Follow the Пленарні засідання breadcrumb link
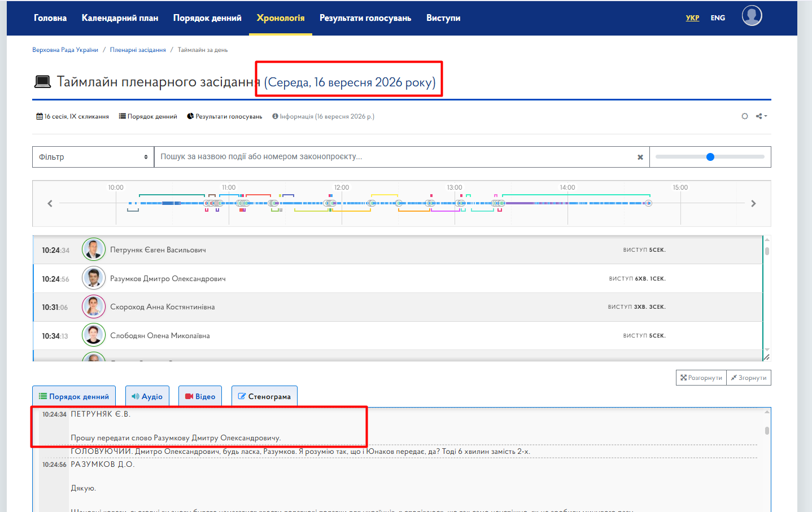The width and height of the screenshot is (812, 512). [x=138, y=50]
